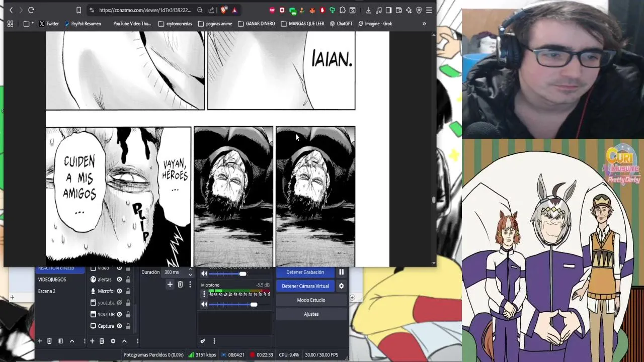Pause the OBS recording
The image size is (644, 362).
click(341, 272)
